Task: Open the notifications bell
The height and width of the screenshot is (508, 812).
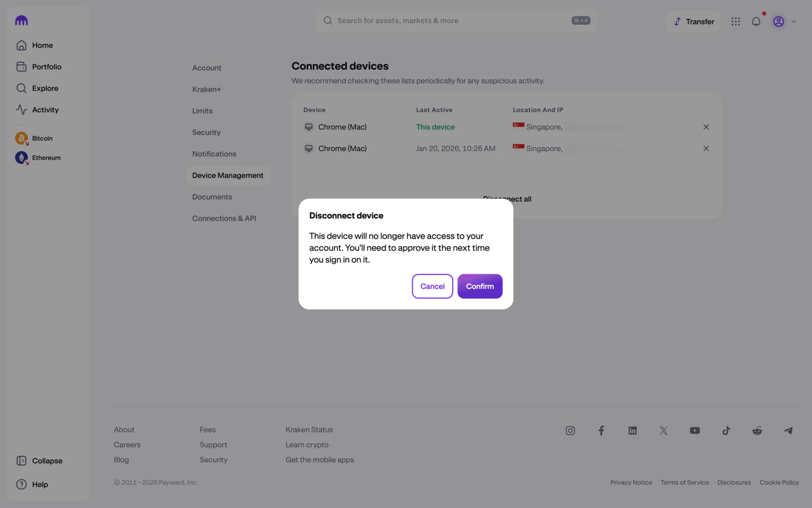Action: click(756, 22)
